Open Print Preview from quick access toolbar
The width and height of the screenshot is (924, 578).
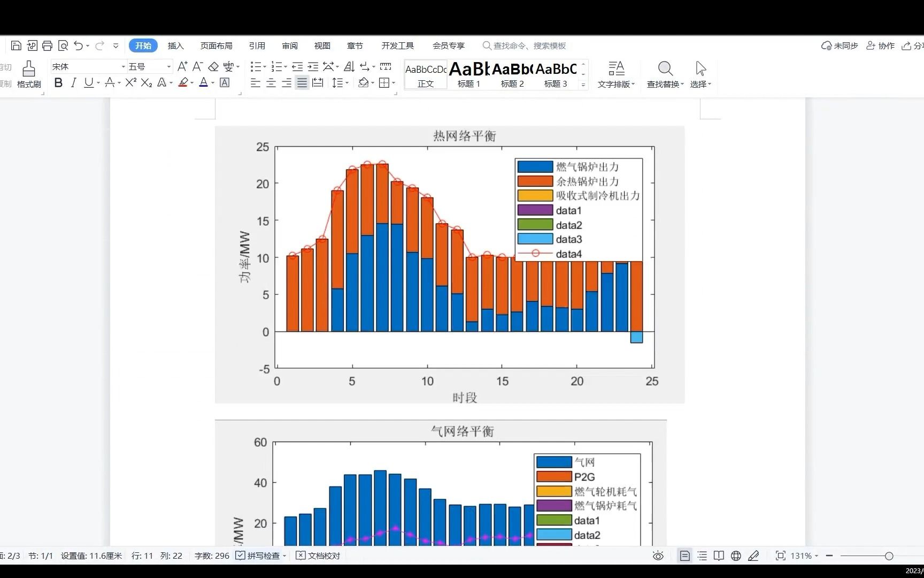63,45
